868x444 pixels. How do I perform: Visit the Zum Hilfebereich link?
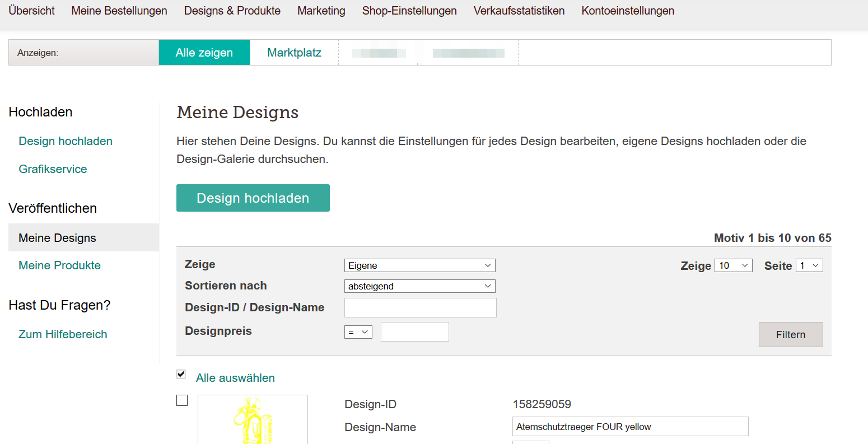coord(63,334)
